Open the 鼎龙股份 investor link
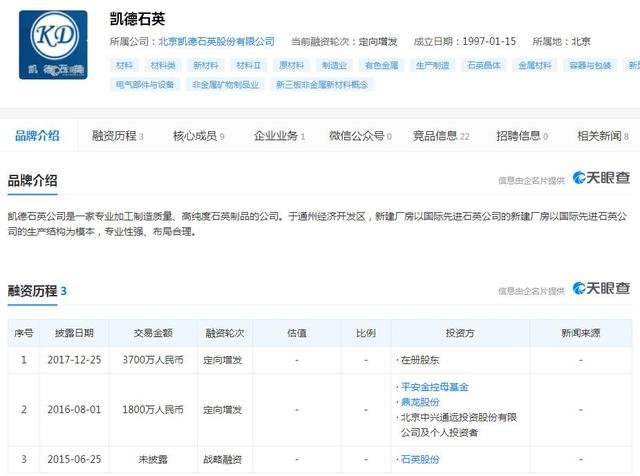The height and width of the screenshot is (476, 640). pyautogui.click(x=420, y=402)
